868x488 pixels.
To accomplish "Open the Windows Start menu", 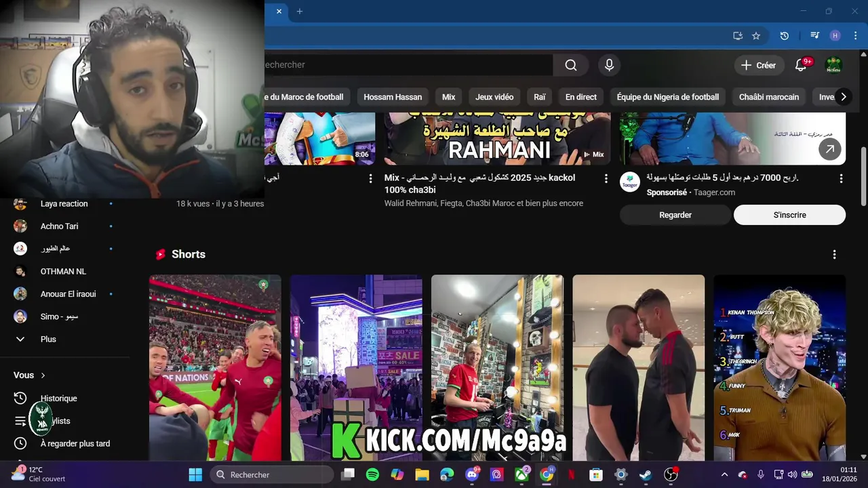I will pyautogui.click(x=195, y=474).
